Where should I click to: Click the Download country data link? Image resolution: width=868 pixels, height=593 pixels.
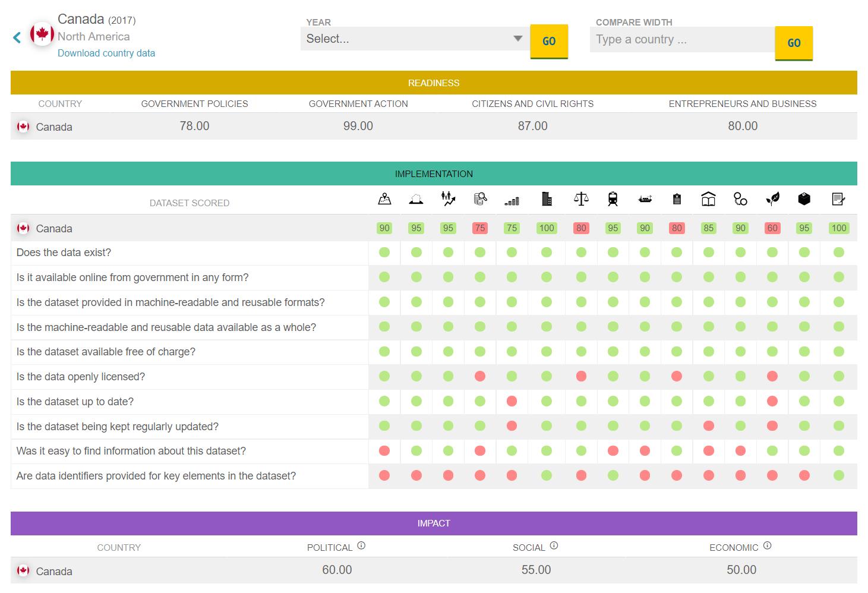coord(106,53)
